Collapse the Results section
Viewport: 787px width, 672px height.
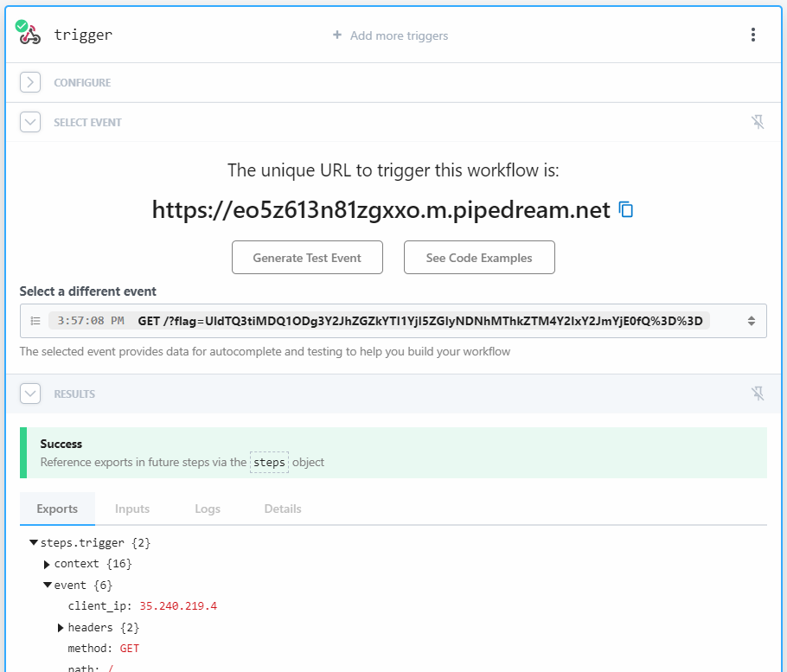pos(30,394)
